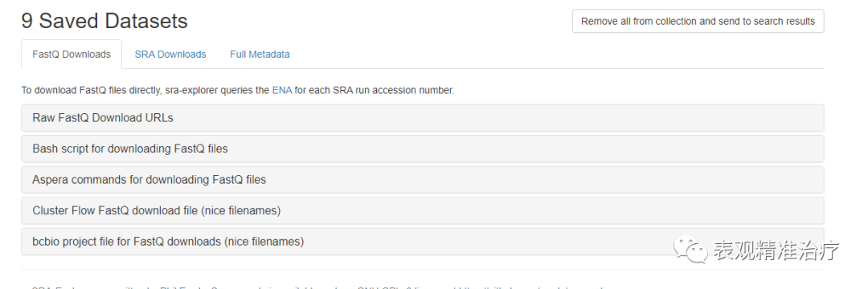Select the FastQ Downloads tab
The width and height of the screenshot is (868, 289).
click(x=72, y=54)
